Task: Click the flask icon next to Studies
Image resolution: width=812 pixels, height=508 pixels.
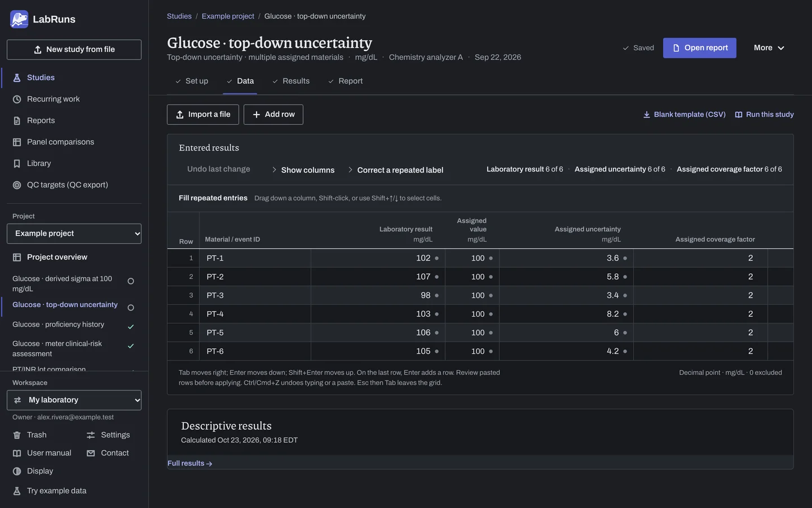Action: [17, 78]
